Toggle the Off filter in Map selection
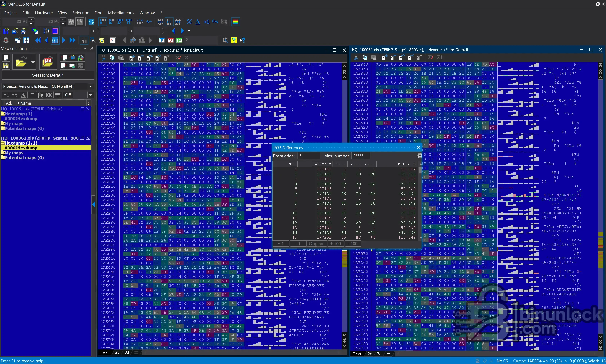Screen dimensions: 606x364 click(x=68, y=95)
